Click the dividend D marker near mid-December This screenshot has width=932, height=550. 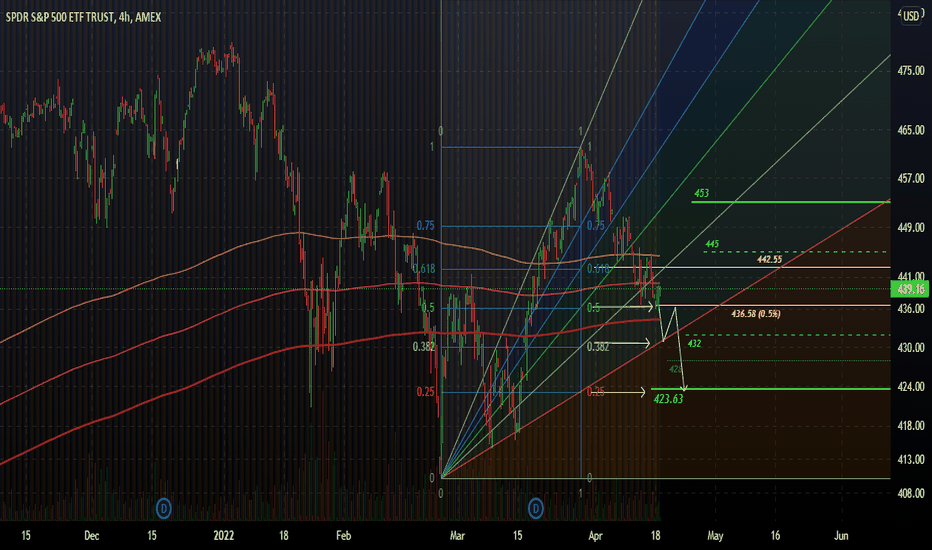coord(163,508)
